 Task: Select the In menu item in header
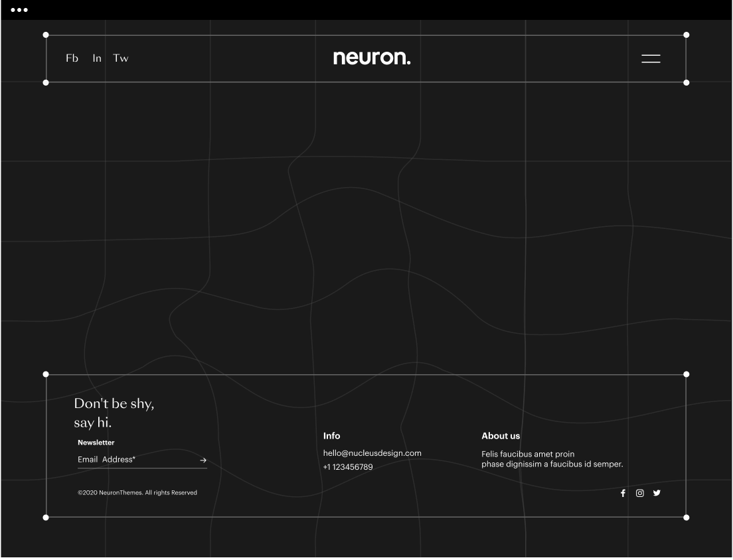point(96,58)
